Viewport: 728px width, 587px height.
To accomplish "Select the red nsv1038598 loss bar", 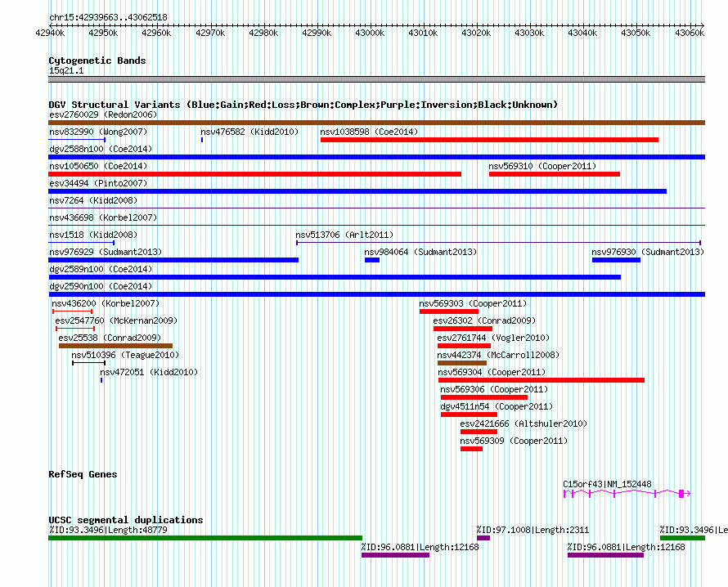I will click(x=489, y=140).
